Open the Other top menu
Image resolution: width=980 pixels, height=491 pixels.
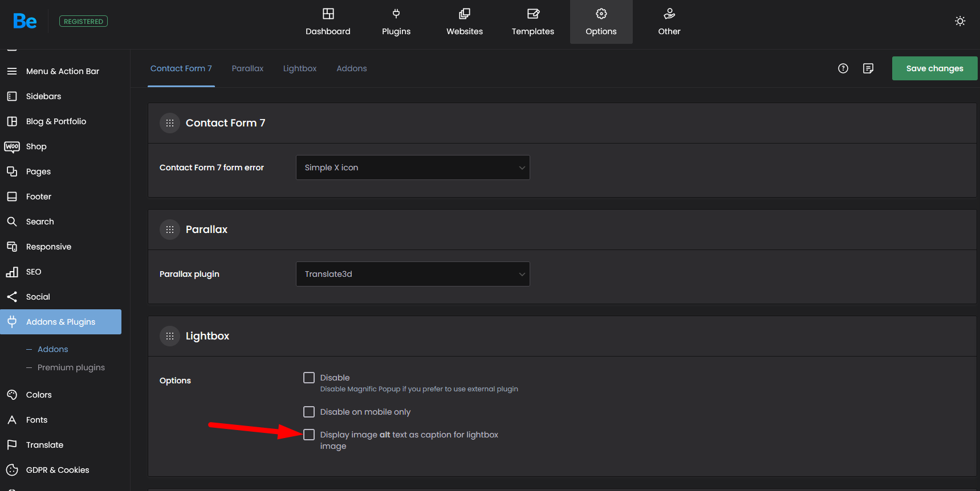click(669, 22)
